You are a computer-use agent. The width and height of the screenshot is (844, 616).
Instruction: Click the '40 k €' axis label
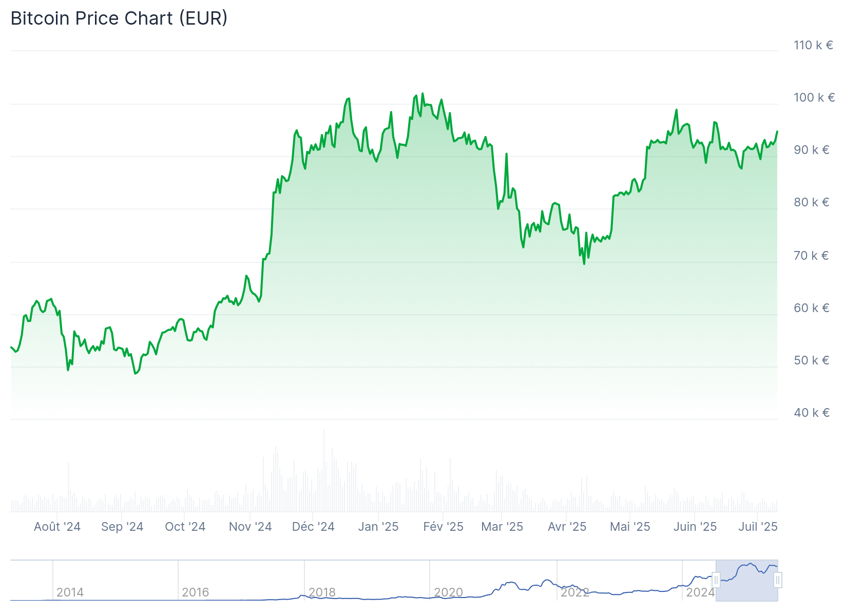(x=812, y=412)
